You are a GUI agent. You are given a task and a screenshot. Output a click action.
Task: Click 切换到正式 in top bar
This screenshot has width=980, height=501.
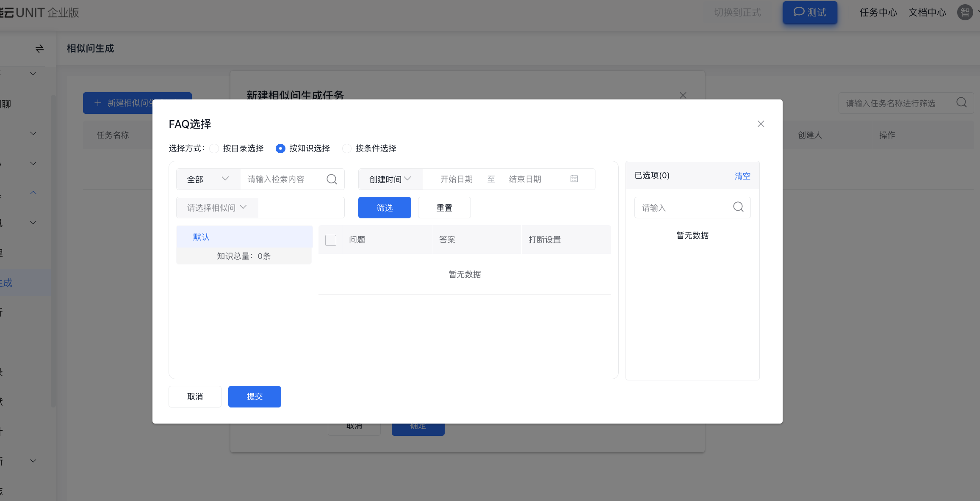coord(737,13)
